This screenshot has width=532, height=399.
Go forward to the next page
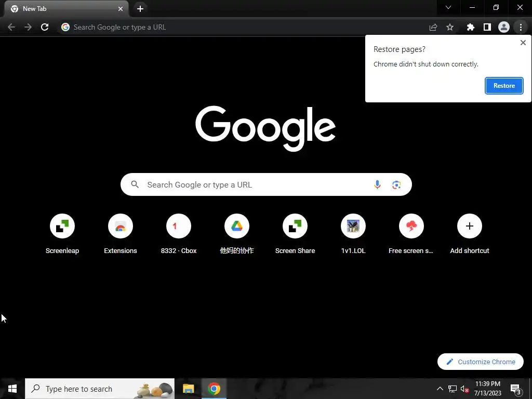point(28,27)
